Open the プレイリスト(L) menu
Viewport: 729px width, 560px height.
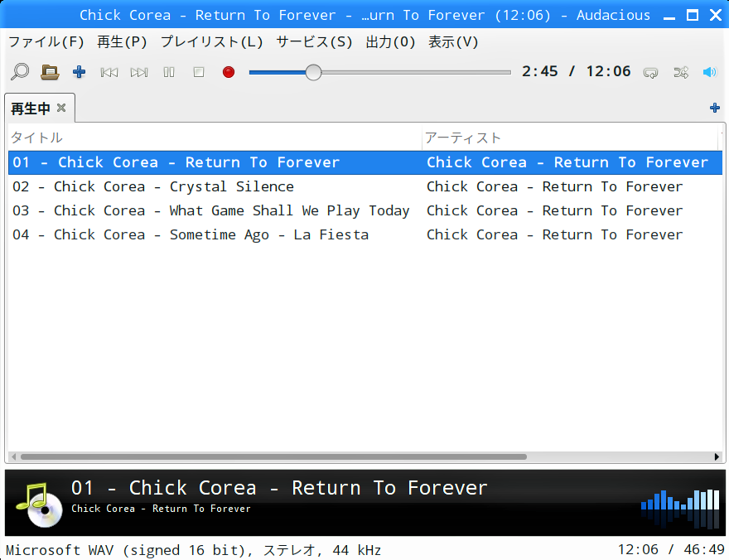pos(211,41)
